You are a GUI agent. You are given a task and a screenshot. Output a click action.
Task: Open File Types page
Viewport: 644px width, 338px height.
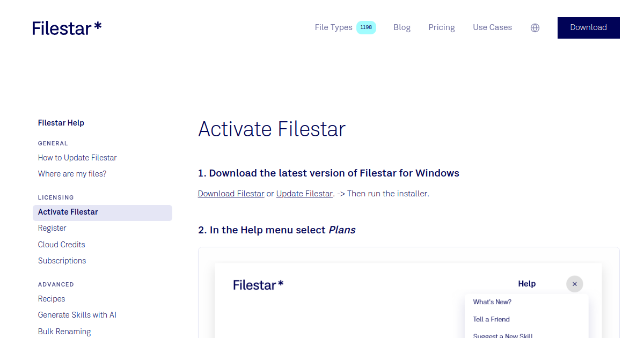pyautogui.click(x=333, y=27)
